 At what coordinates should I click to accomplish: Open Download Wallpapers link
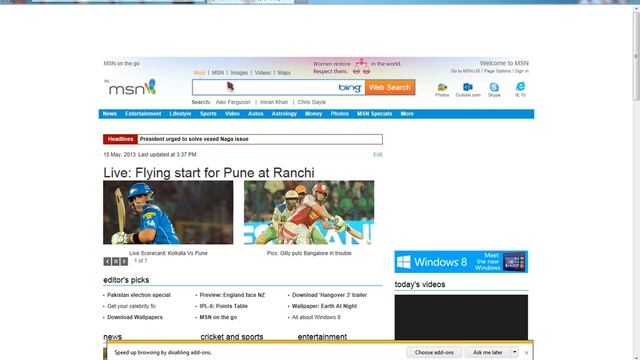click(135, 317)
